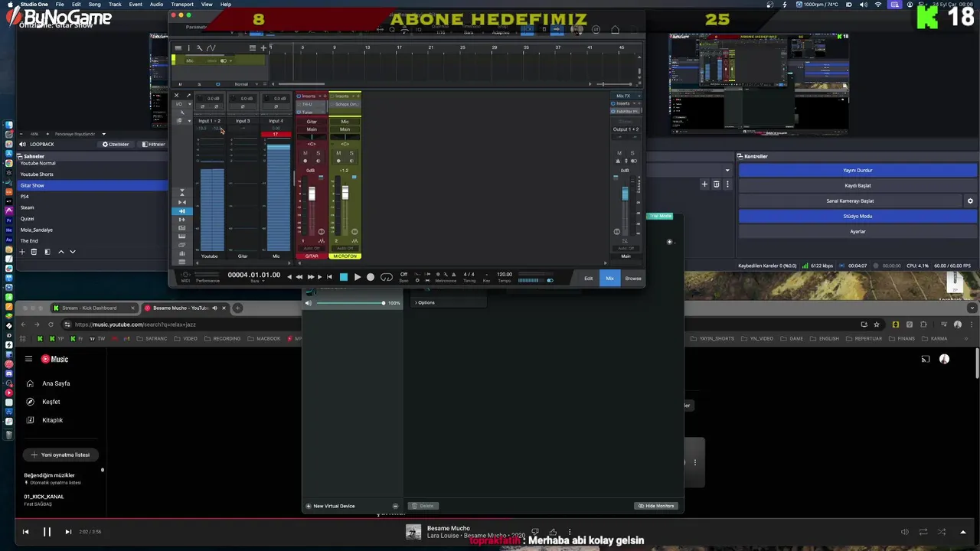This screenshot has height=551, width=980.
Task: Open Kitaplık in YouTube Music
Action: click(x=52, y=420)
